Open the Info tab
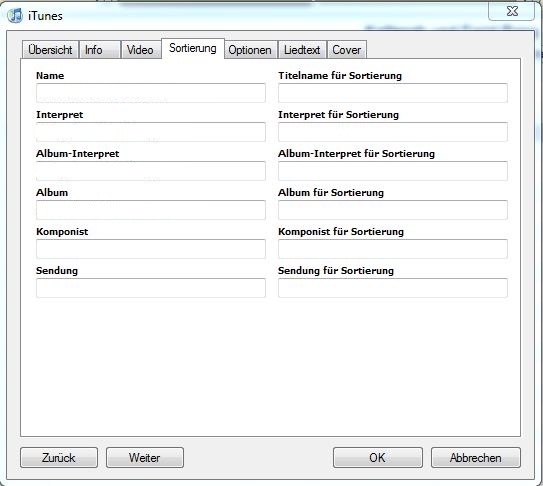 100,50
